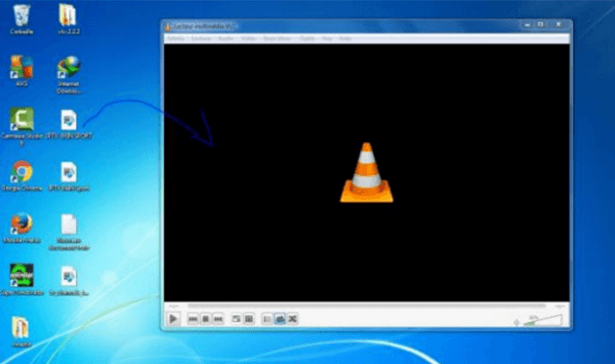Select the vlc-2.2.2 folder icon
615x364 pixels.
point(68,19)
